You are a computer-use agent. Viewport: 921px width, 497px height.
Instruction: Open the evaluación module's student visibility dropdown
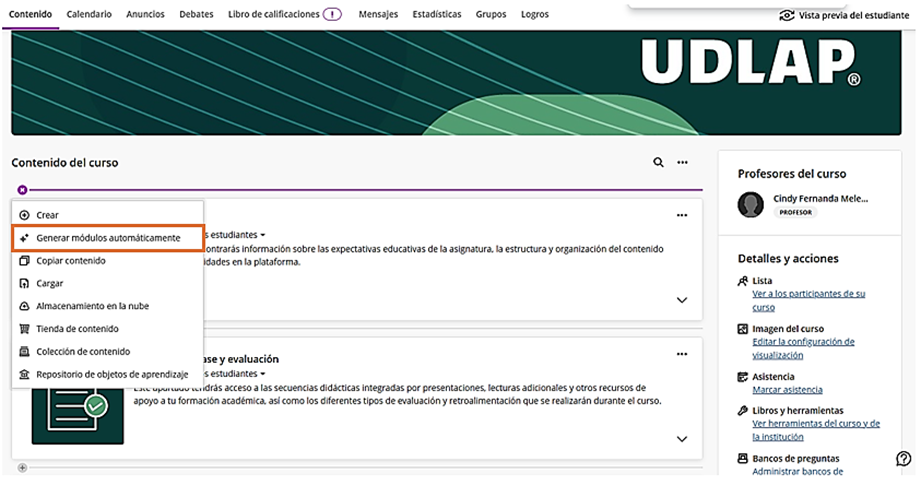click(x=235, y=374)
